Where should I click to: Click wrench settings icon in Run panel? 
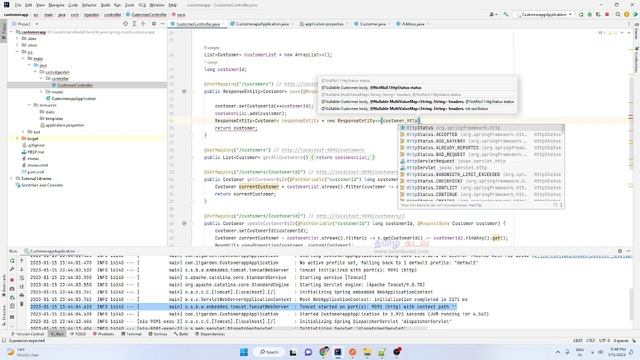click(x=12, y=269)
